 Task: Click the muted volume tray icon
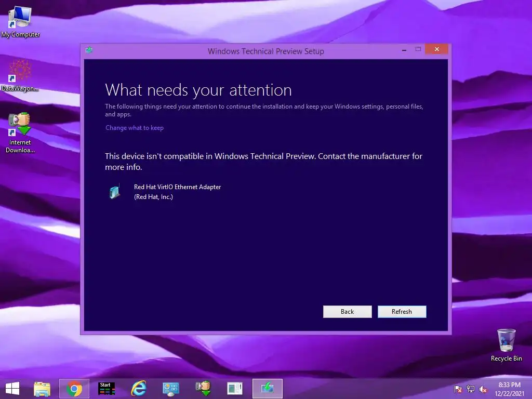click(483, 389)
